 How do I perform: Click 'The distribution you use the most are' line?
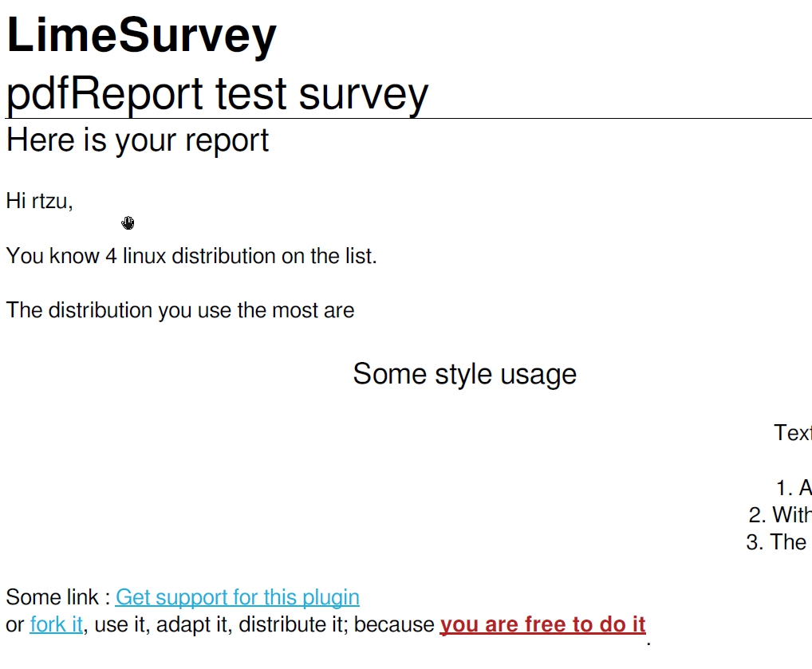tap(180, 310)
